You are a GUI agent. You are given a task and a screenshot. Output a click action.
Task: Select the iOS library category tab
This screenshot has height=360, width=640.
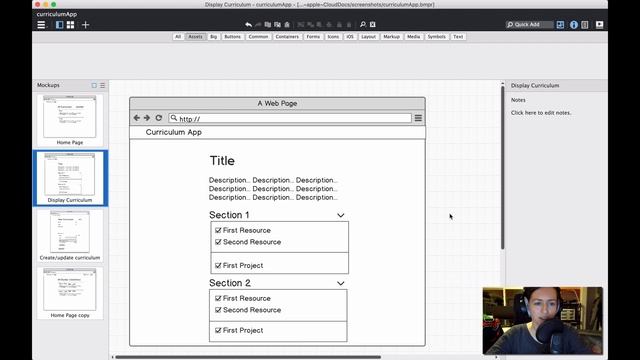[x=350, y=37]
